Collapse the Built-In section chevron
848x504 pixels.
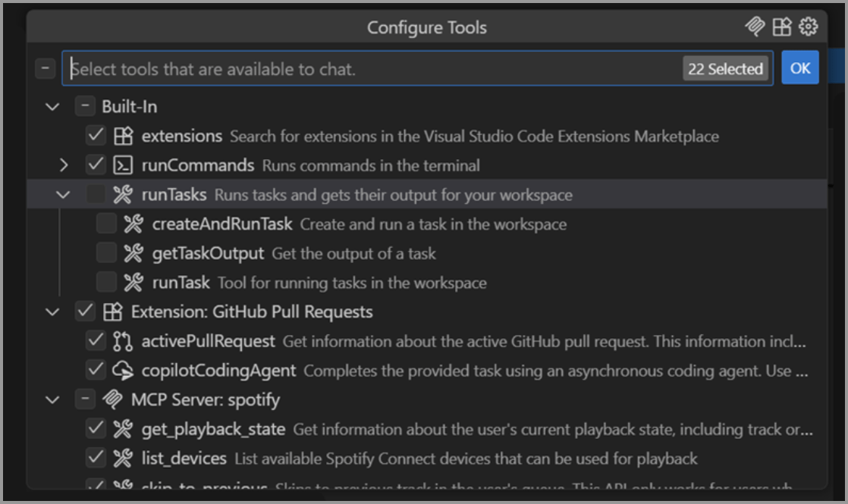pyautogui.click(x=52, y=107)
